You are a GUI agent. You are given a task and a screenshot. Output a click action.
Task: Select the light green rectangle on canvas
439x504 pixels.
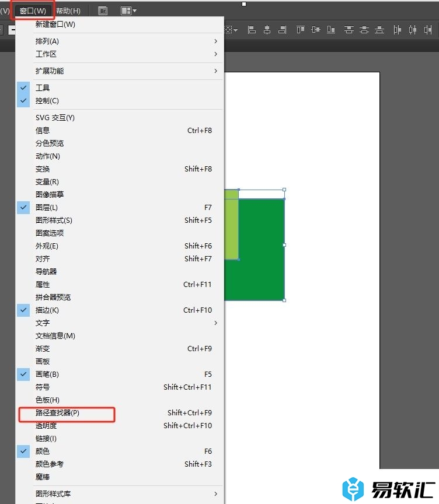[x=231, y=225]
